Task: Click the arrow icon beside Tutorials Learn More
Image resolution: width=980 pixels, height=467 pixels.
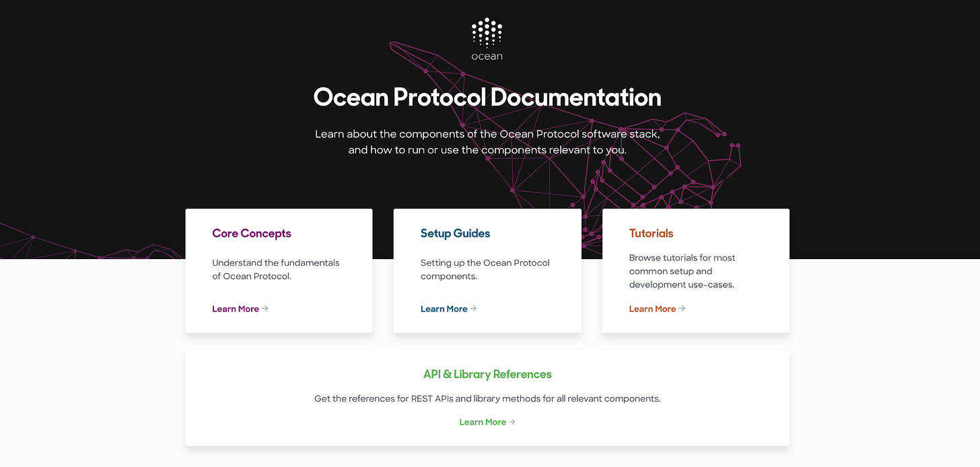Action: coord(682,308)
